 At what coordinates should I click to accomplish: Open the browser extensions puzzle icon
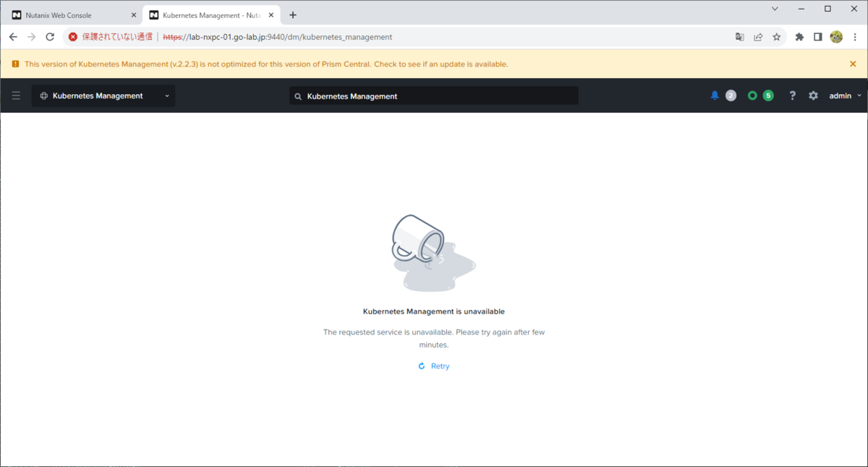(799, 37)
